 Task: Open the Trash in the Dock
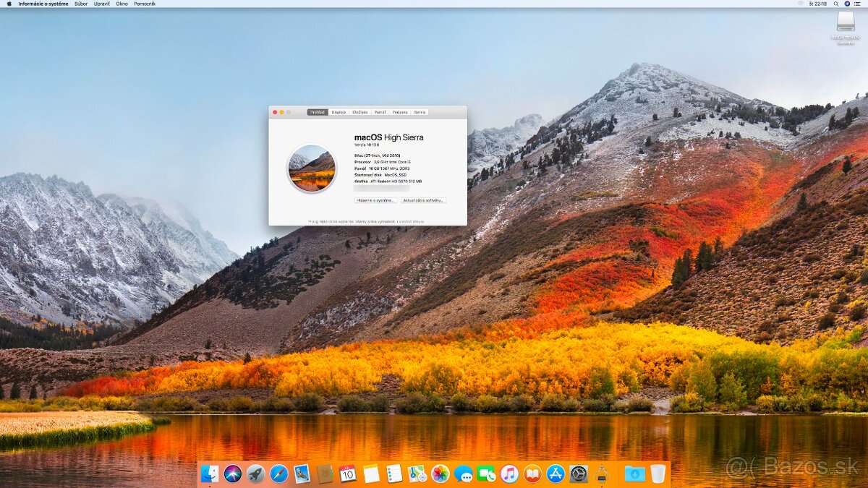pos(658,474)
